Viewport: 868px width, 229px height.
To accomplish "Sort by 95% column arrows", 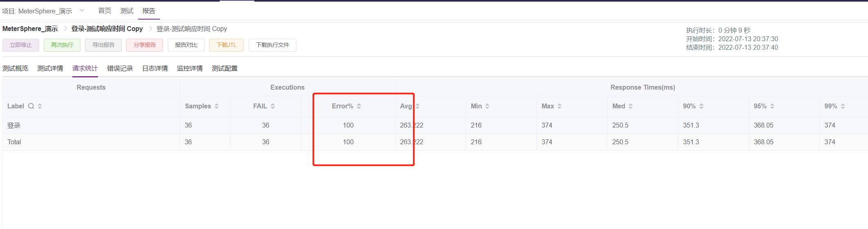I will (x=772, y=106).
